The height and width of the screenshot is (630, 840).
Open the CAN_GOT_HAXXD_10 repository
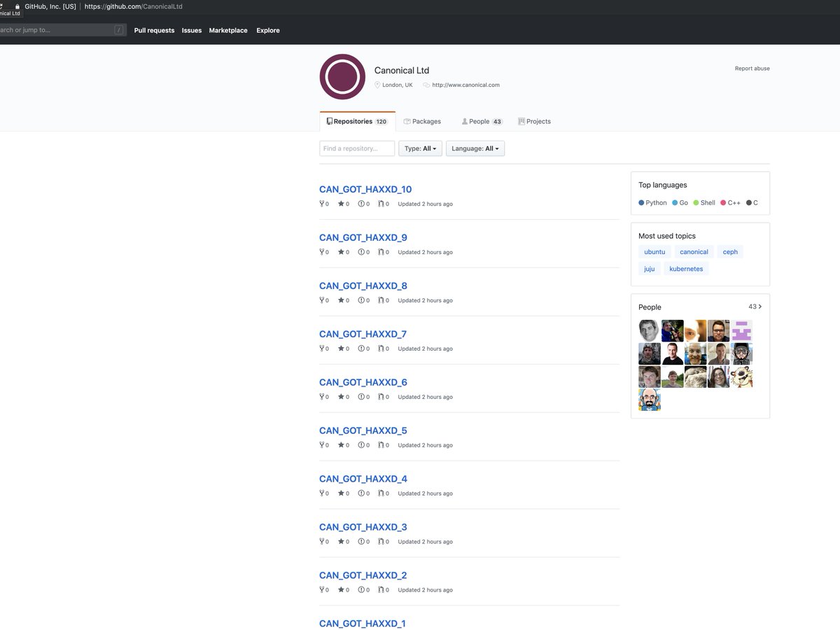coord(365,190)
